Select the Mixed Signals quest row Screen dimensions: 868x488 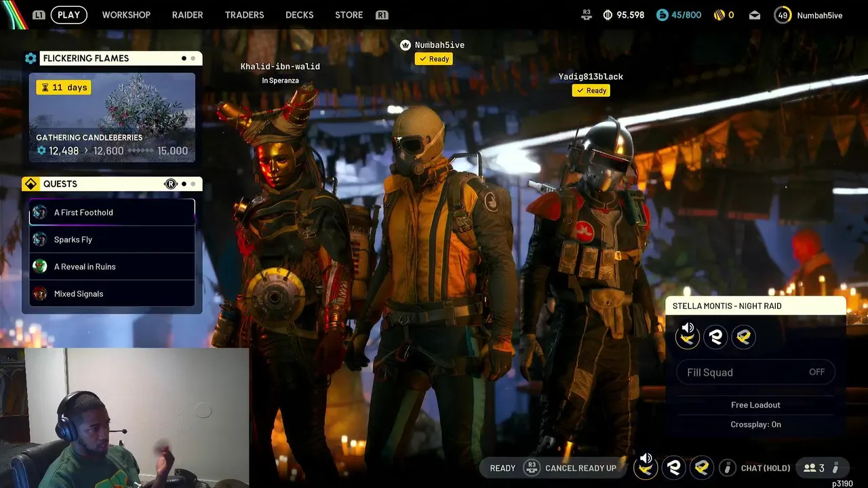coord(112,293)
